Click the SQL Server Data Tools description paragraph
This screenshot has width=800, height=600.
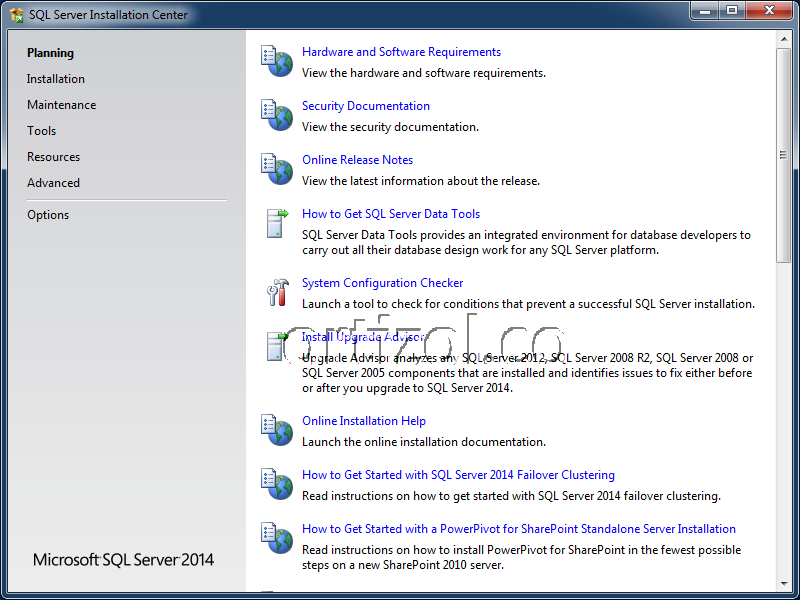pos(526,243)
